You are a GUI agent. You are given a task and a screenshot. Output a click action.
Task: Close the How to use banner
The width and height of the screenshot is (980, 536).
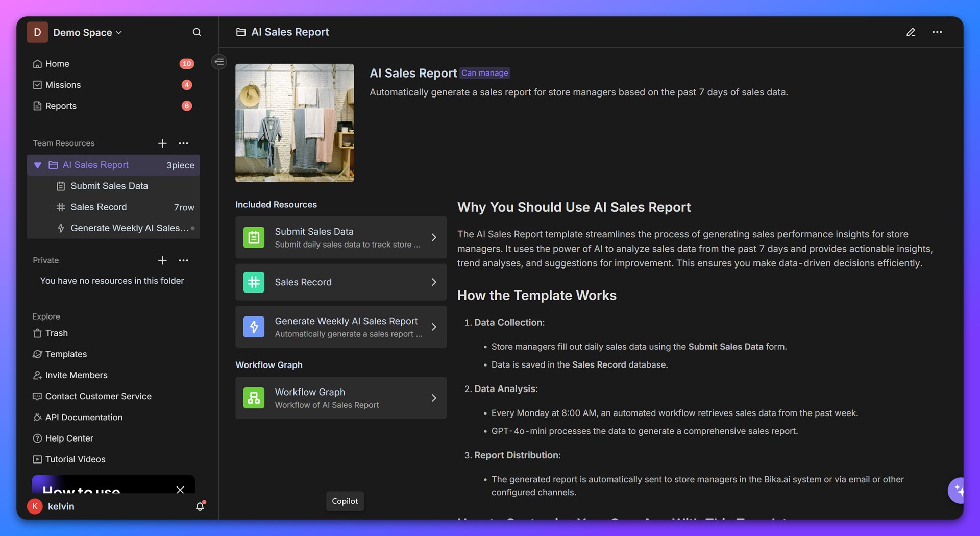180,490
